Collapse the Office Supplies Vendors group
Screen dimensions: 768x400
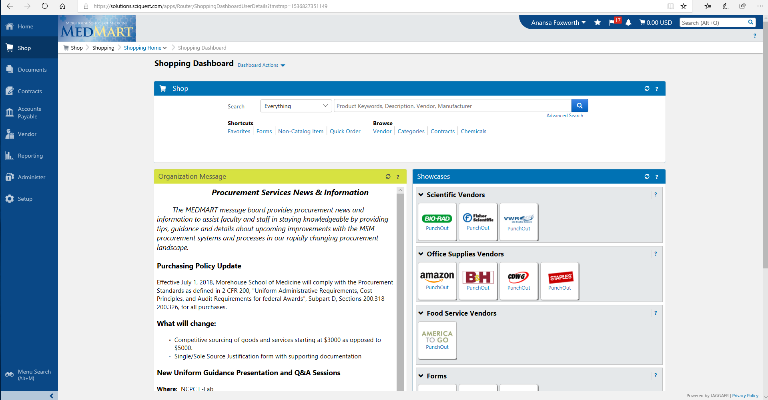421,254
